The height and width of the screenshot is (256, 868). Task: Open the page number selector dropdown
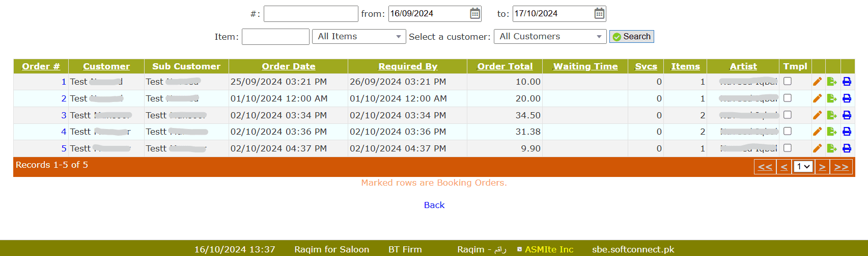click(803, 167)
